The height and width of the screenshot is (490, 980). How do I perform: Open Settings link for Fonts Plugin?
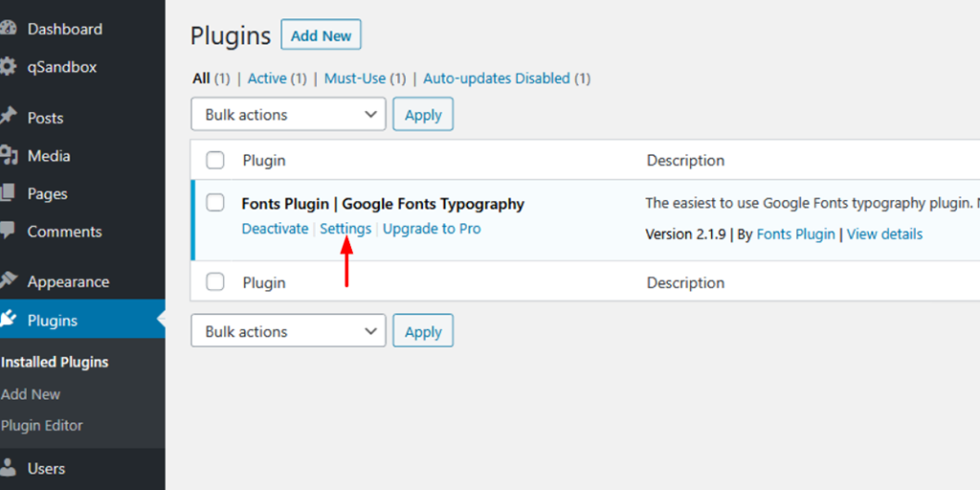(x=345, y=229)
